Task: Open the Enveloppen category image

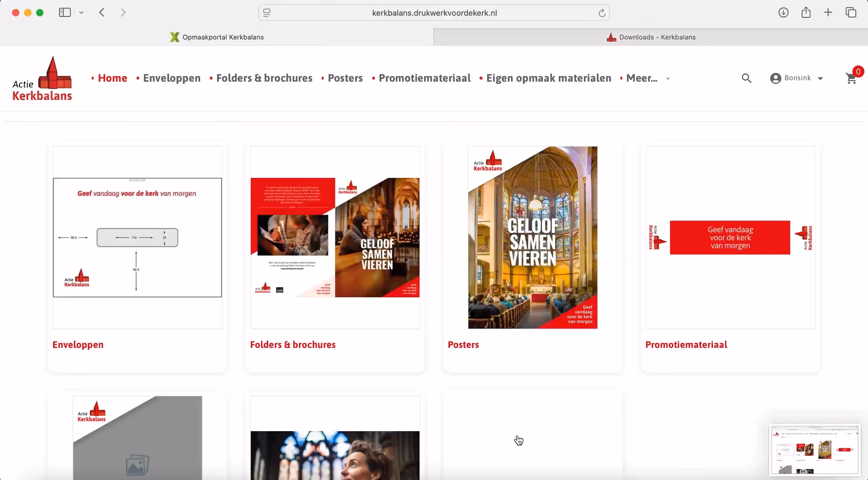Action: coord(137,237)
